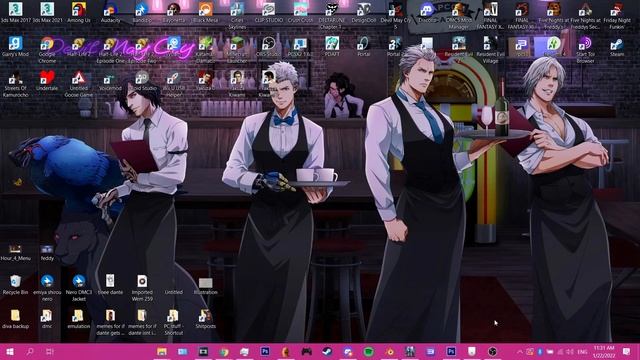Open the Voicemod desktop shortcut

pos(110,81)
